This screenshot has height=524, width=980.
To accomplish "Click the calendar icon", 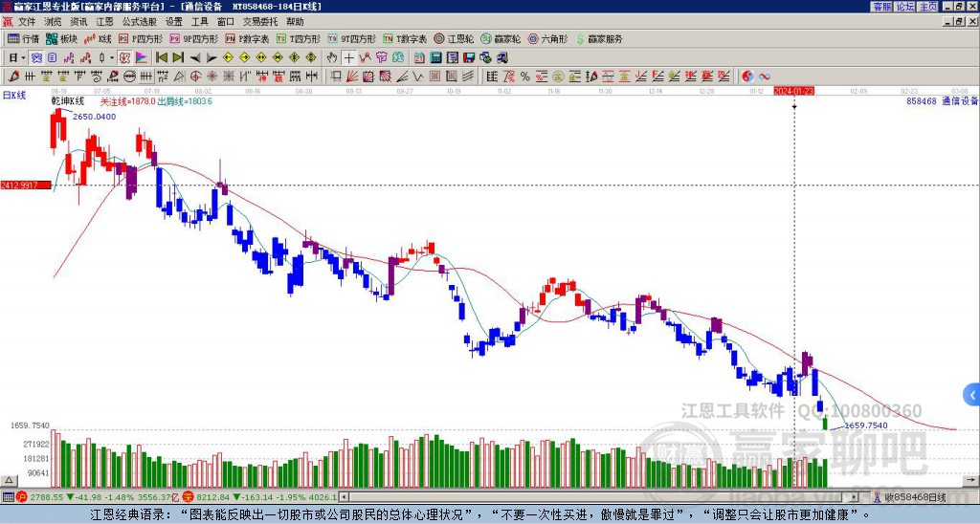I will (419, 57).
